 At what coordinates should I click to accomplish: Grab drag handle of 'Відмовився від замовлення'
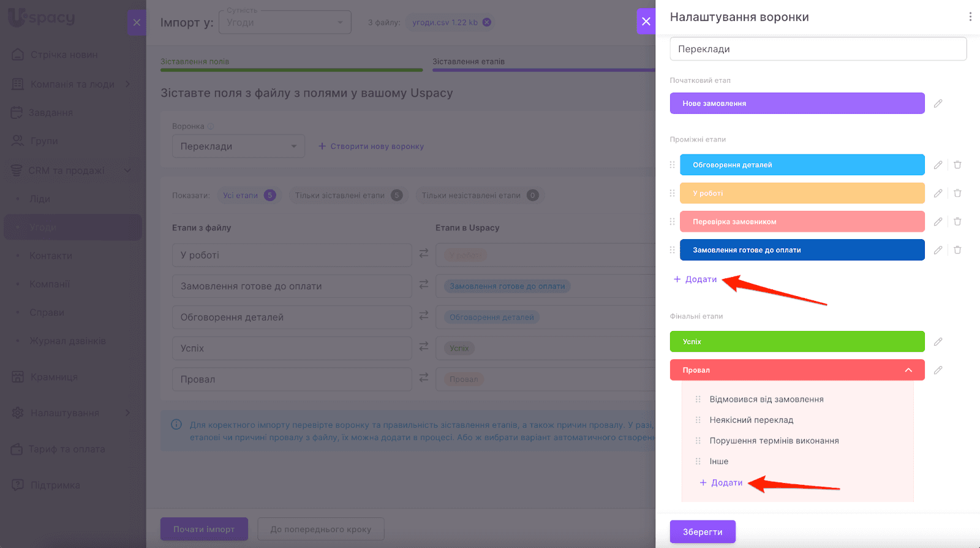(x=698, y=399)
